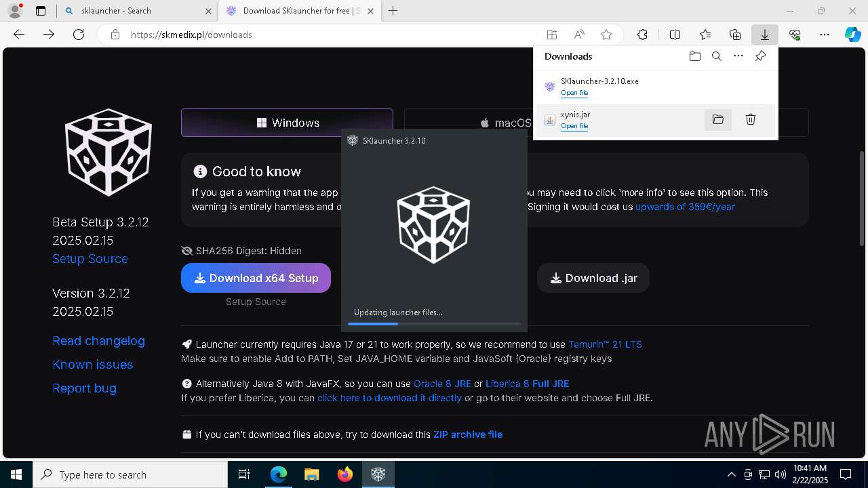The image size is (868, 488).
Task: Open Setup Source link in sidebar
Action: tap(90, 259)
